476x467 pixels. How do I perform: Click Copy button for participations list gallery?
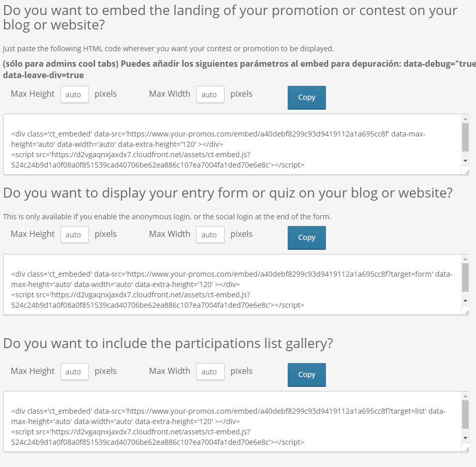coord(307,375)
